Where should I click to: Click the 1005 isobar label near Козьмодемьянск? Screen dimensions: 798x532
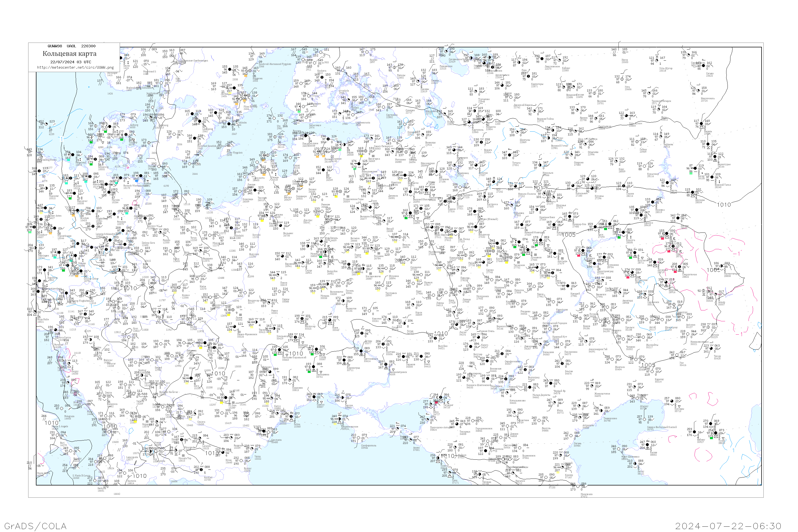(x=569, y=235)
